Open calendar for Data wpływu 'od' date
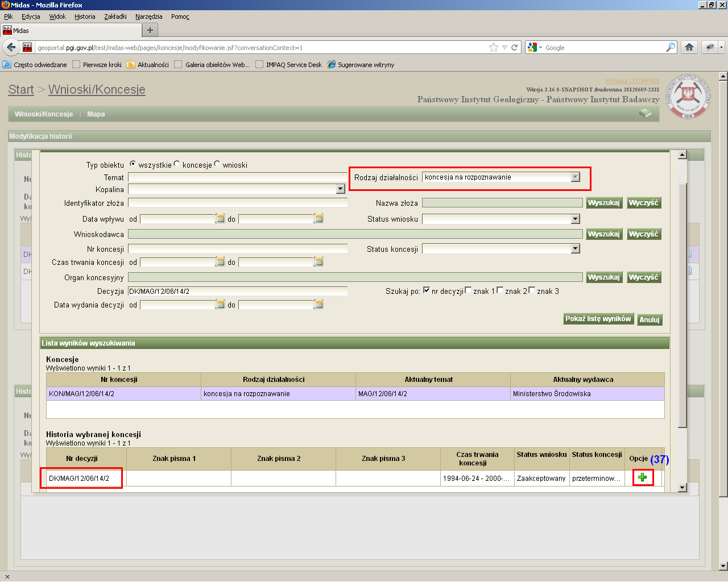 point(220,219)
